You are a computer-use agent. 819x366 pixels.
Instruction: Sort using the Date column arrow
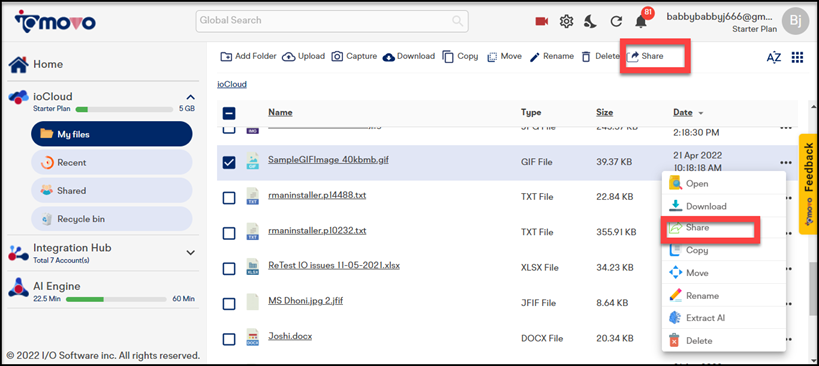(x=701, y=113)
